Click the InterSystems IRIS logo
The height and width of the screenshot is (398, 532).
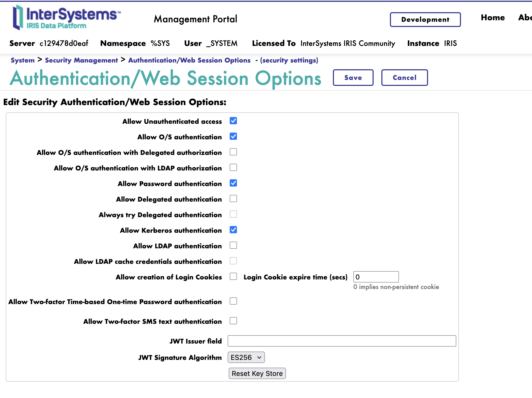pyautogui.click(x=66, y=18)
